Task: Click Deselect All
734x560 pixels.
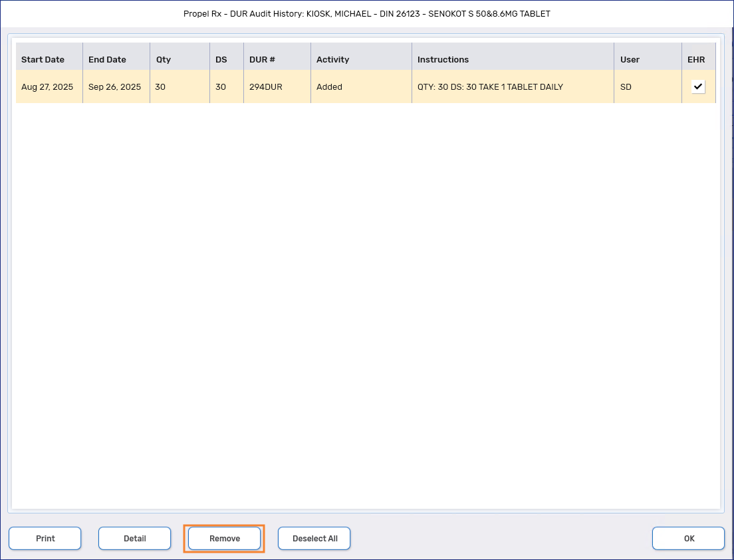Action: 314,539
